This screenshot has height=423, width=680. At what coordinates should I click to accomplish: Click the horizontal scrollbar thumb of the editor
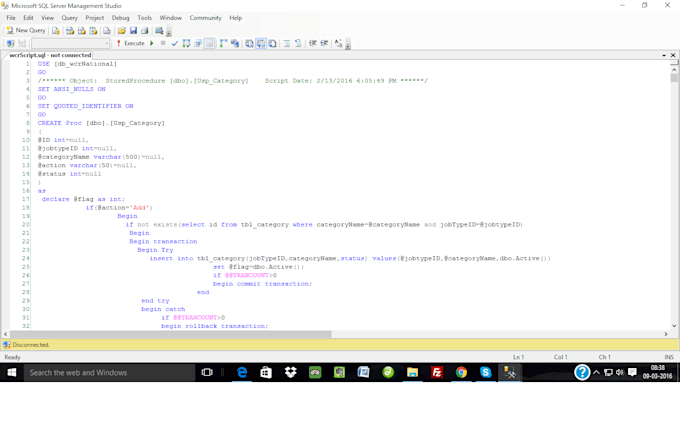click(x=171, y=334)
